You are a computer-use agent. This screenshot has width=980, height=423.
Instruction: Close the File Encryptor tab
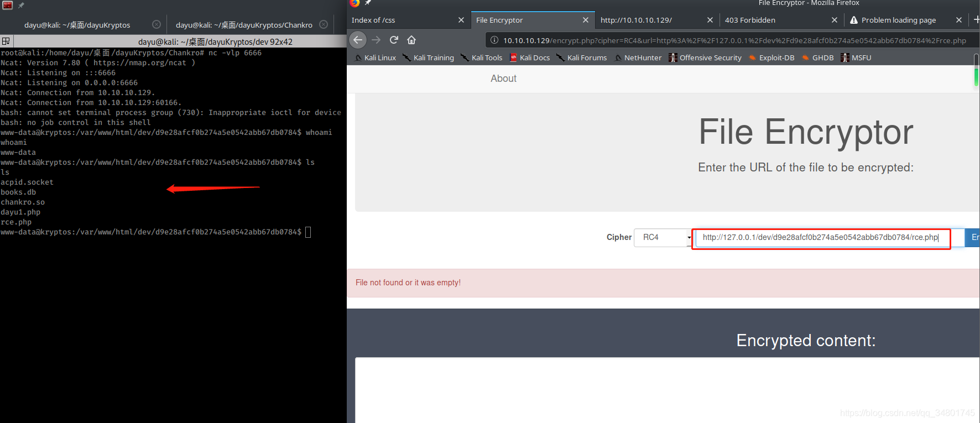(x=586, y=20)
